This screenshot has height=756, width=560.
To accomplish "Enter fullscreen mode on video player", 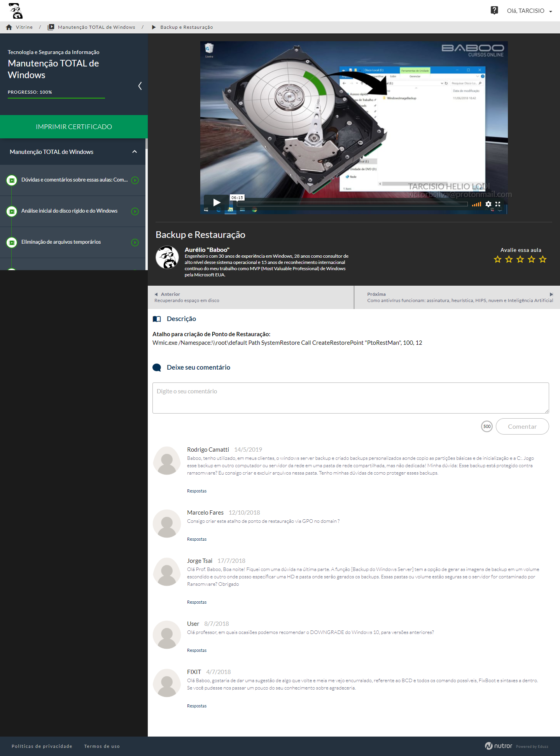I will point(498,204).
